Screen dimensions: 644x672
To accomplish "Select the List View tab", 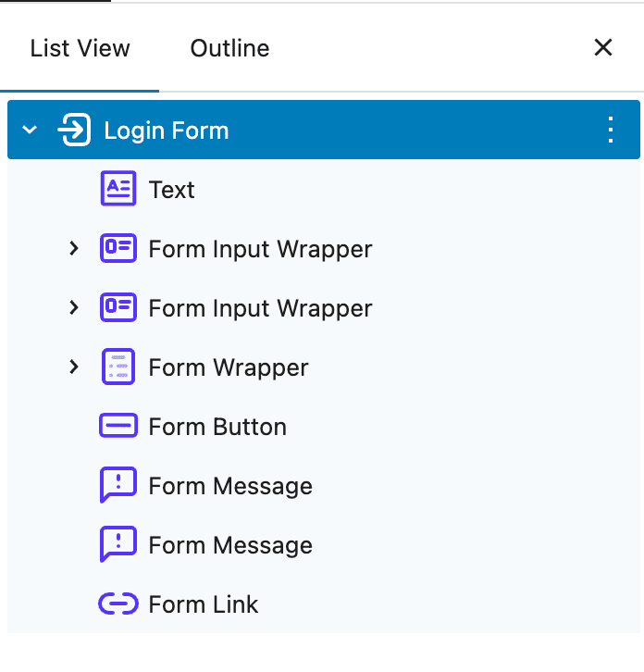I will click(x=80, y=48).
